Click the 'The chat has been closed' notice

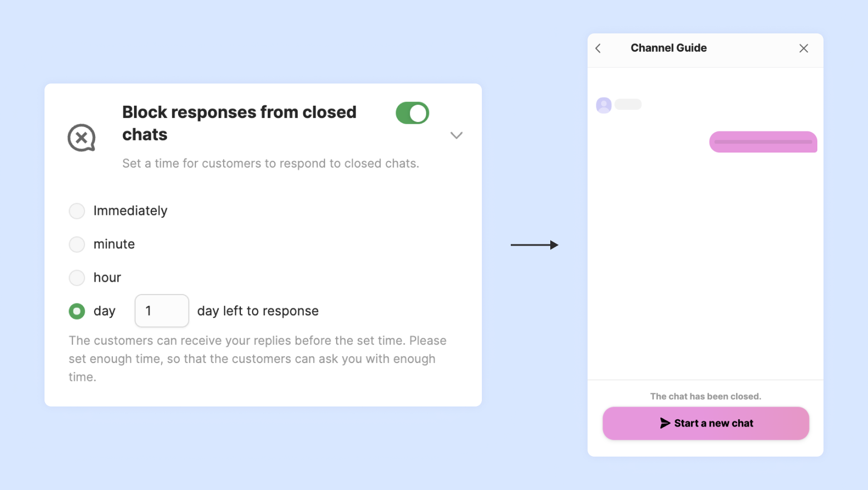(706, 396)
